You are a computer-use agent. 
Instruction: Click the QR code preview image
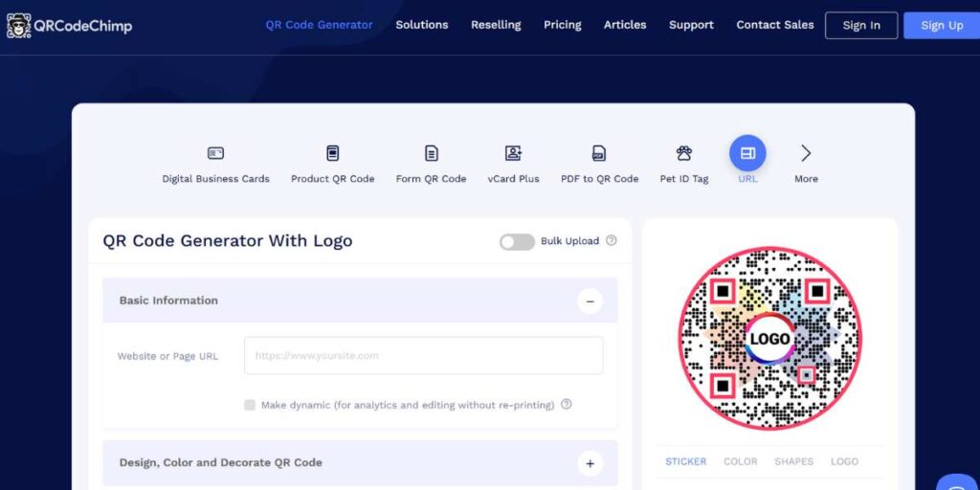[770, 338]
